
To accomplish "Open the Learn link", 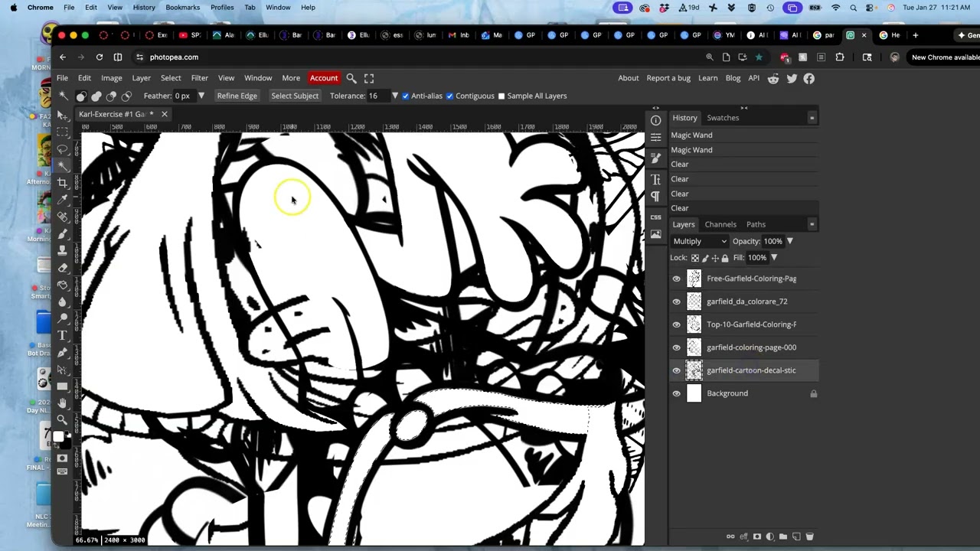I will 707,78.
